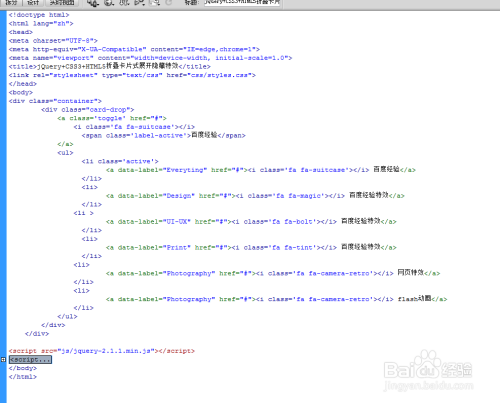Click the '<html lang="zh">' line

[41, 24]
